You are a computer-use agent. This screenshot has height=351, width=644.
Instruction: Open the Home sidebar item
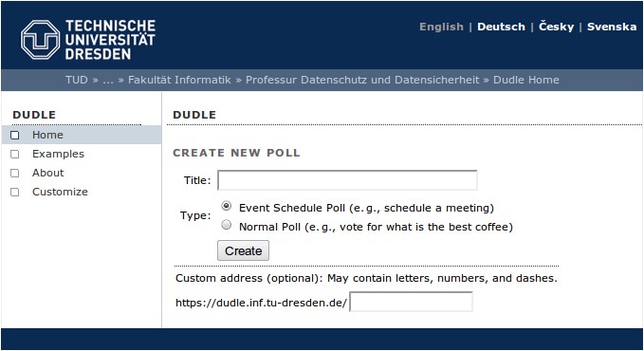(x=47, y=135)
